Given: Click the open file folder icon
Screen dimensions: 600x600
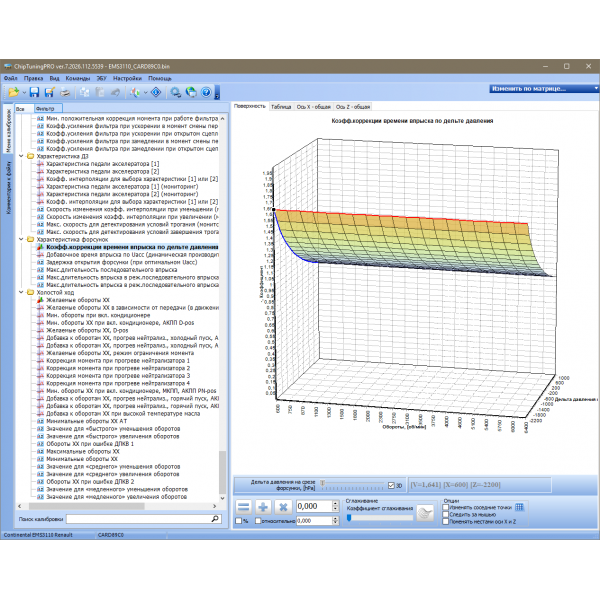Looking at the screenshot, I should [13, 92].
